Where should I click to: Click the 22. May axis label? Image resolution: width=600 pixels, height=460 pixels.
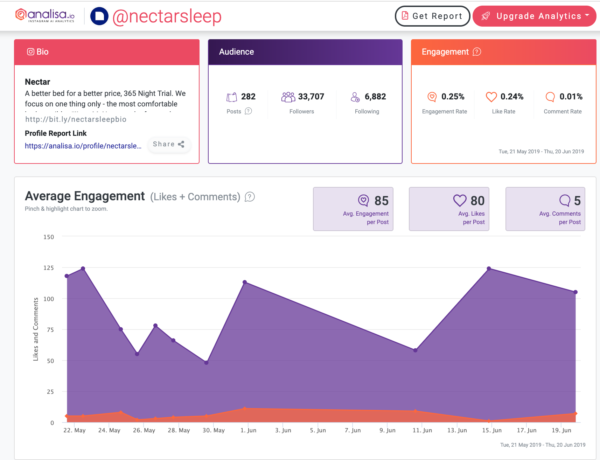(74, 430)
